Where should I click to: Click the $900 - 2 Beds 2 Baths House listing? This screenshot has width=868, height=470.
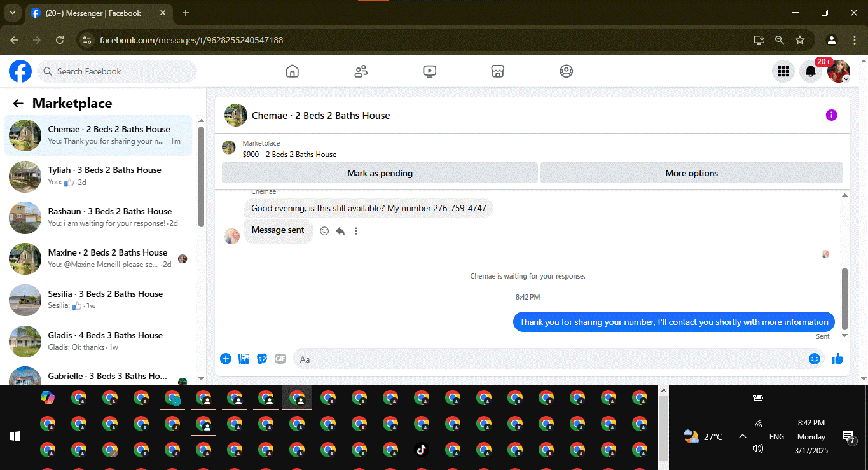[289, 155]
